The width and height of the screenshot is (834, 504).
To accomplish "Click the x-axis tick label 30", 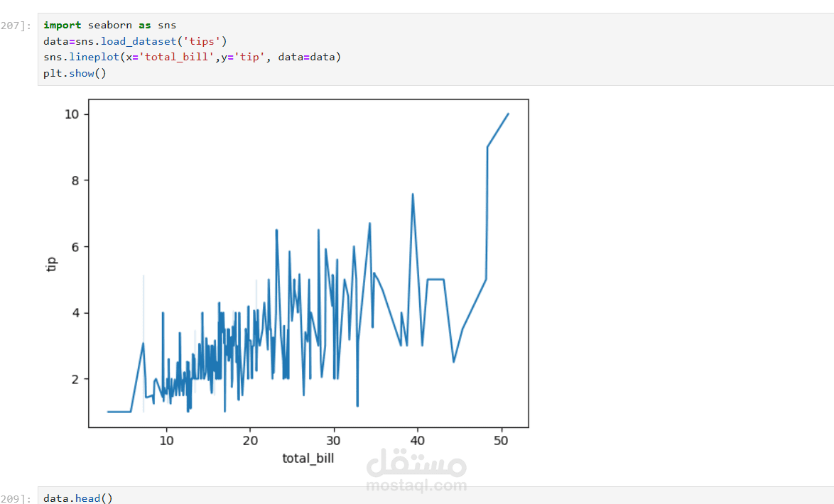I will click(333, 441).
